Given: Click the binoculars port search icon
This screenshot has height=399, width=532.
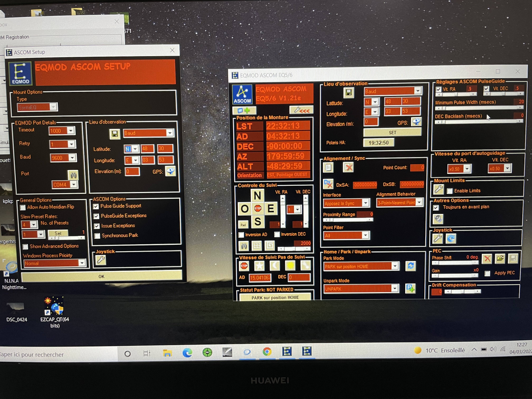Looking at the screenshot, I should tap(73, 175).
